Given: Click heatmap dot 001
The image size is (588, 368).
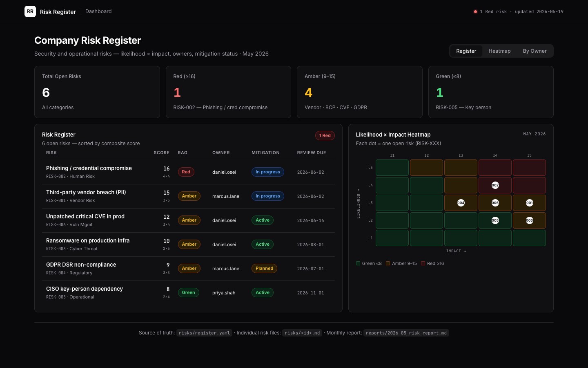Looking at the screenshot, I should point(529,203).
